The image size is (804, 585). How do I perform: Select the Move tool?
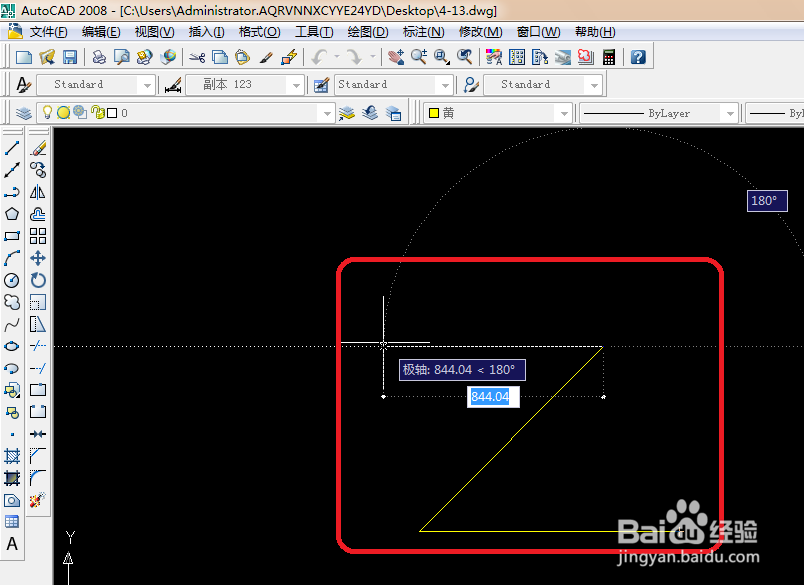click(38, 258)
